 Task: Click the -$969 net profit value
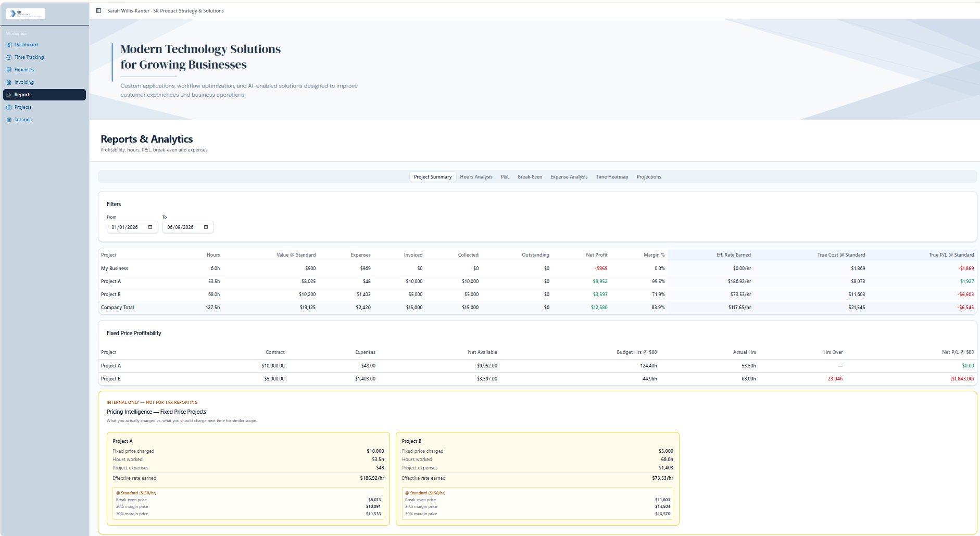pyautogui.click(x=601, y=269)
